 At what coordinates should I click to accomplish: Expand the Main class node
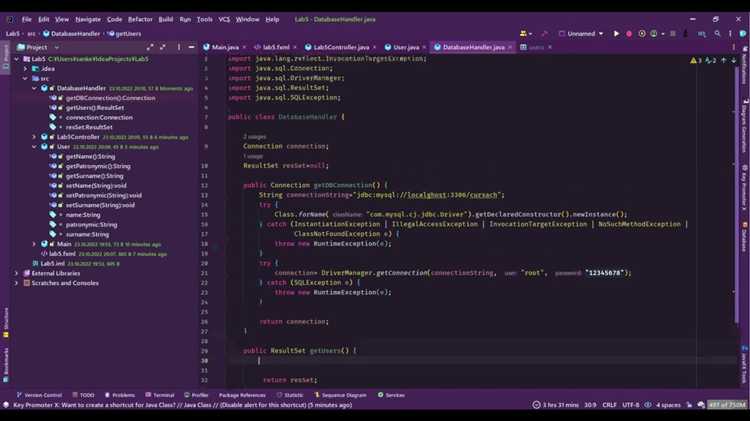click(x=34, y=244)
